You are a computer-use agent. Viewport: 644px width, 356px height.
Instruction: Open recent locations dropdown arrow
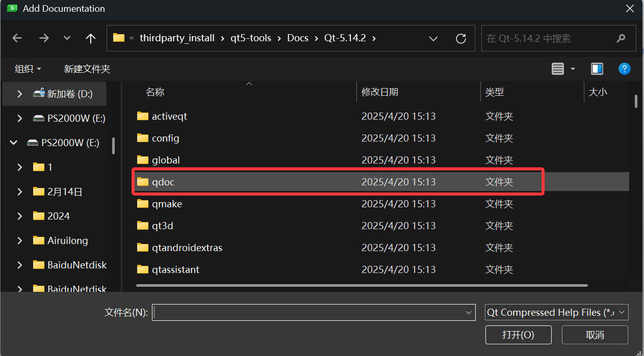(x=67, y=38)
